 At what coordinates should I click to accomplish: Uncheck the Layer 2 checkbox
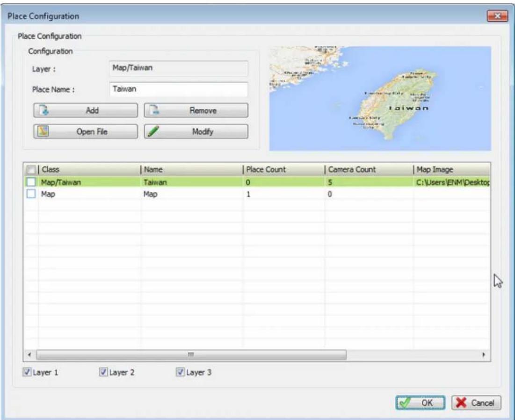[103, 372]
